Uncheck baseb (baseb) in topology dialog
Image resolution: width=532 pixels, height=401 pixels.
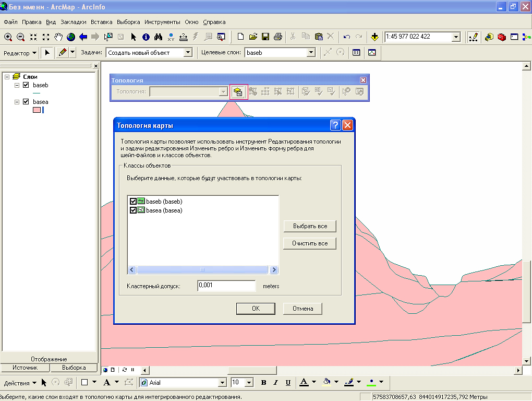click(134, 202)
